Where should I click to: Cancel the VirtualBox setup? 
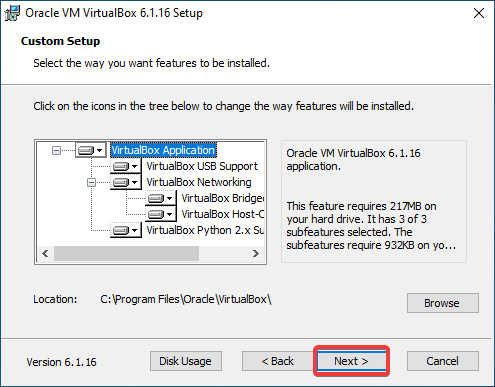(443, 361)
